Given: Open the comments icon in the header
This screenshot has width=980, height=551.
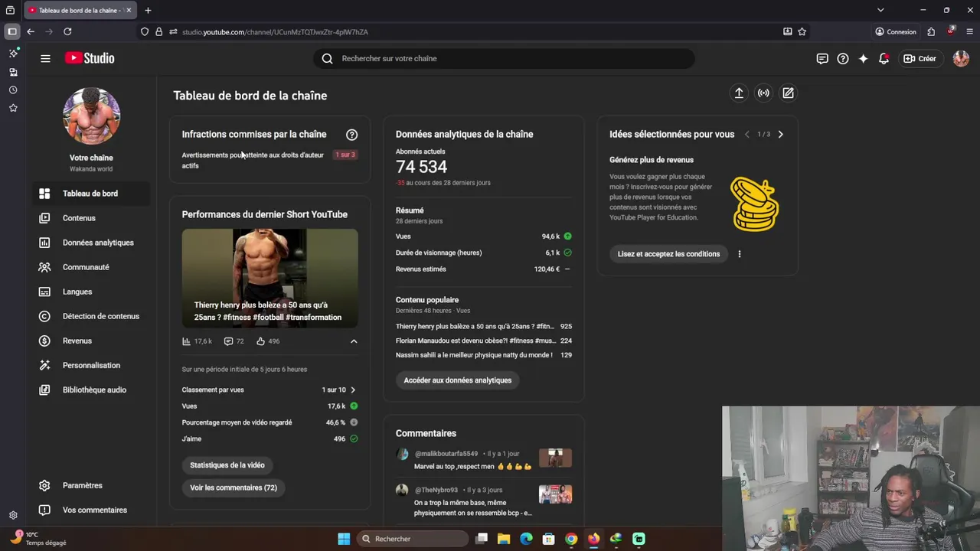Looking at the screenshot, I should pyautogui.click(x=822, y=58).
